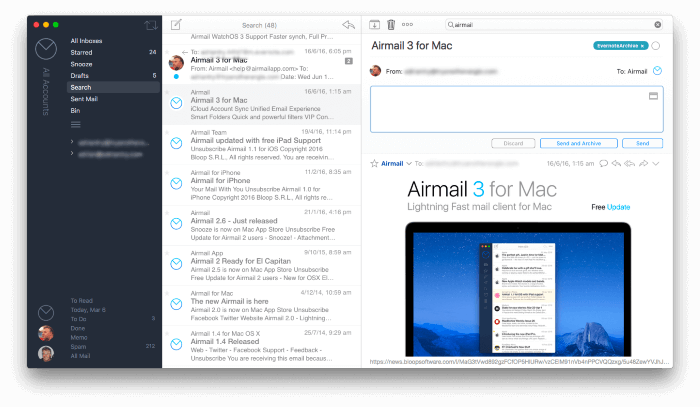Click the blue Airmail icon next to To: Airmail
700x407 pixels.
tap(657, 71)
